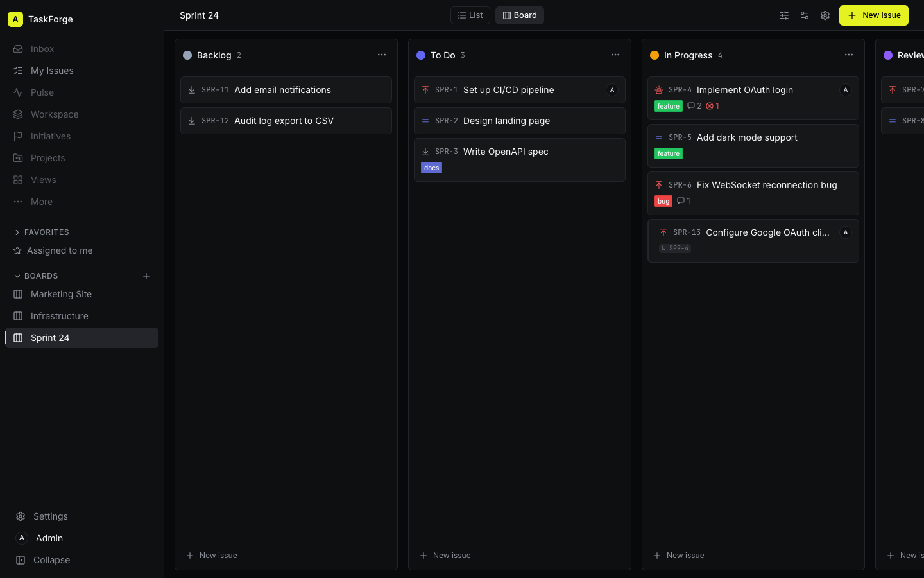Add new issue in In Progress column
Viewport: 924px width, 578px height.
pyautogui.click(x=753, y=556)
